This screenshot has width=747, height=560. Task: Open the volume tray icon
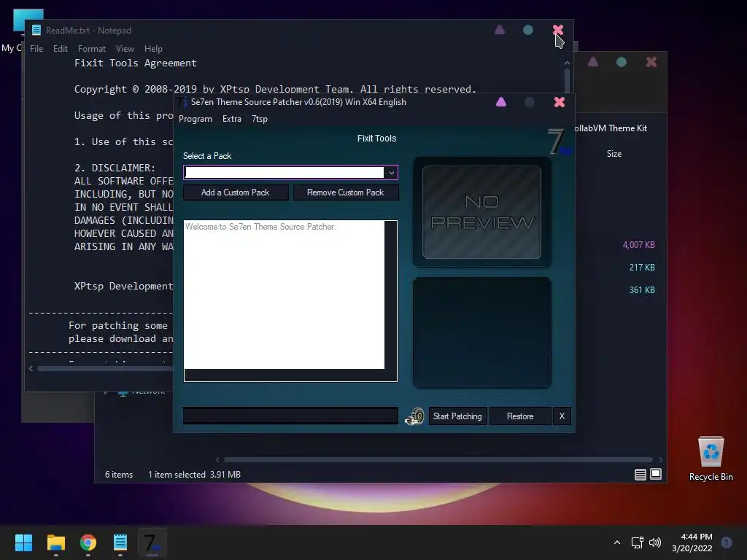(x=655, y=542)
